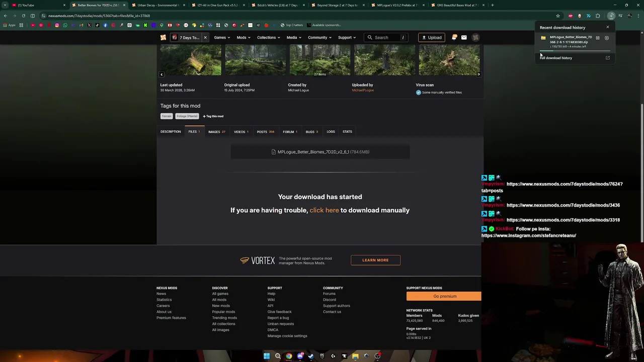Switch to the Forum tab
The width and height of the screenshot is (644, 362).
pos(290,132)
